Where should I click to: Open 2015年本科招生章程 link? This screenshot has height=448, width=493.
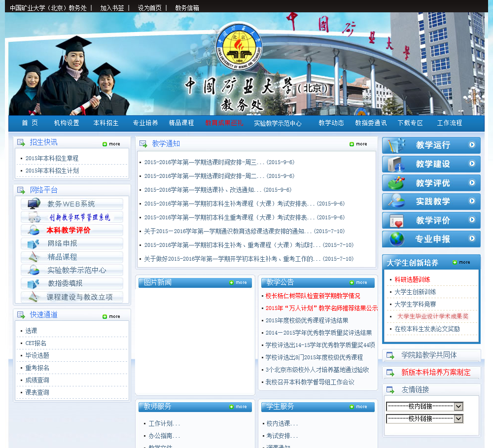(x=52, y=158)
